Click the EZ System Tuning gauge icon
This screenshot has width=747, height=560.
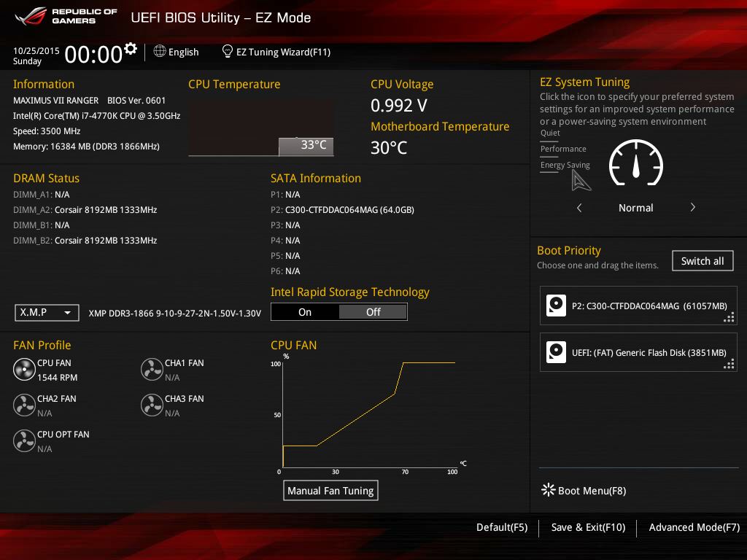(635, 163)
